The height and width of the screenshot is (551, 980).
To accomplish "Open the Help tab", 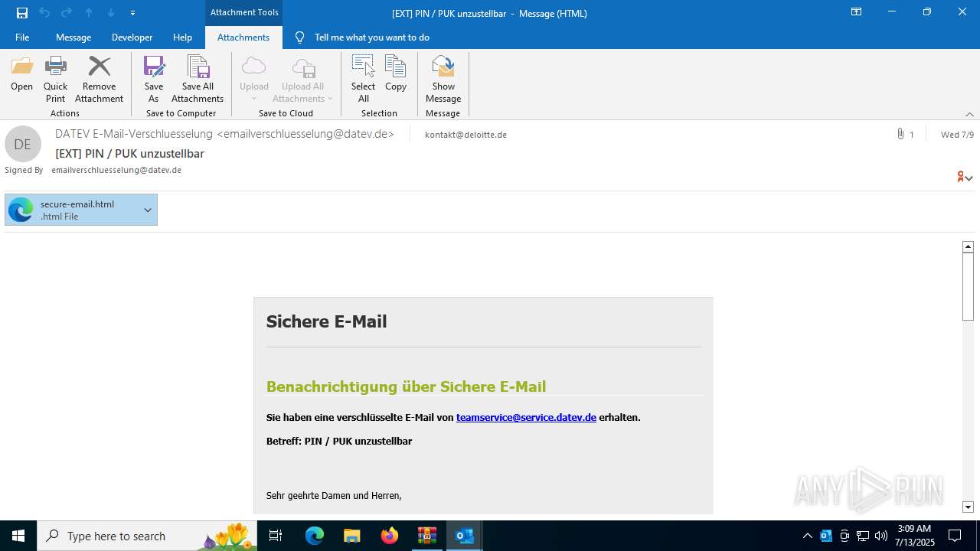I will [182, 37].
